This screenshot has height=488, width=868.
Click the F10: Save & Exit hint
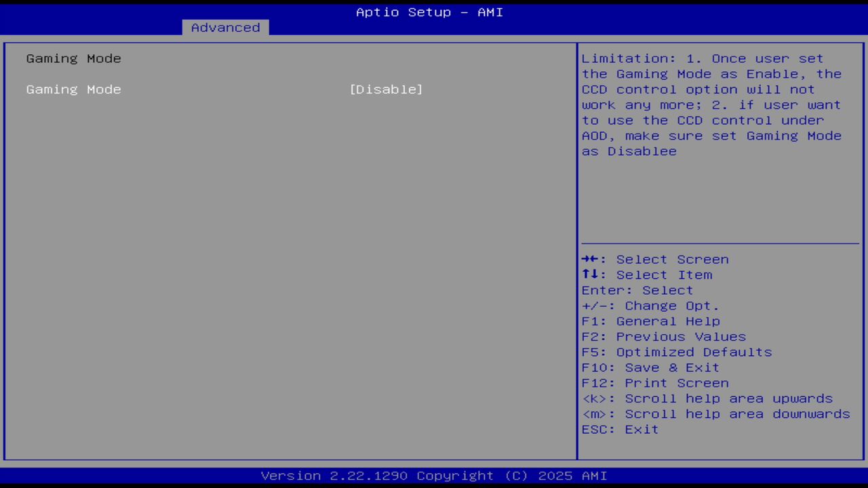pos(650,368)
